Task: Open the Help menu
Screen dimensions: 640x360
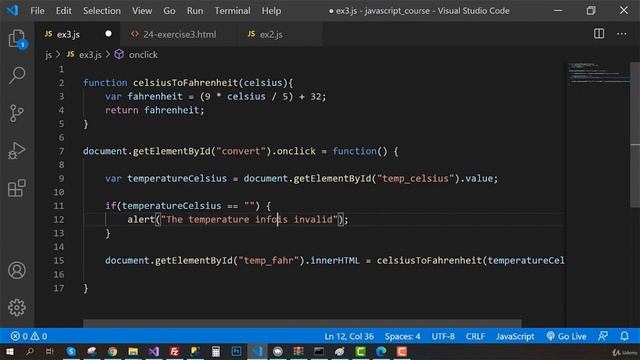Action: point(271,11)
